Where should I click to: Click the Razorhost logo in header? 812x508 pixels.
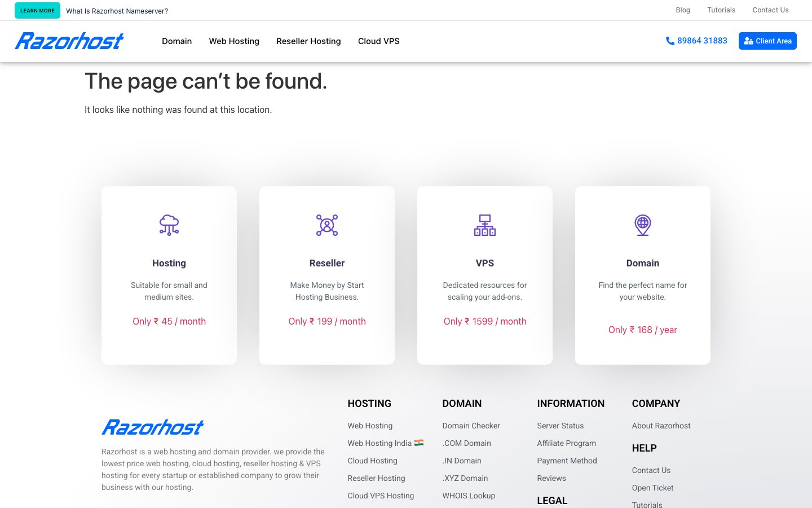pyautogui.click(x=69, y=41)
